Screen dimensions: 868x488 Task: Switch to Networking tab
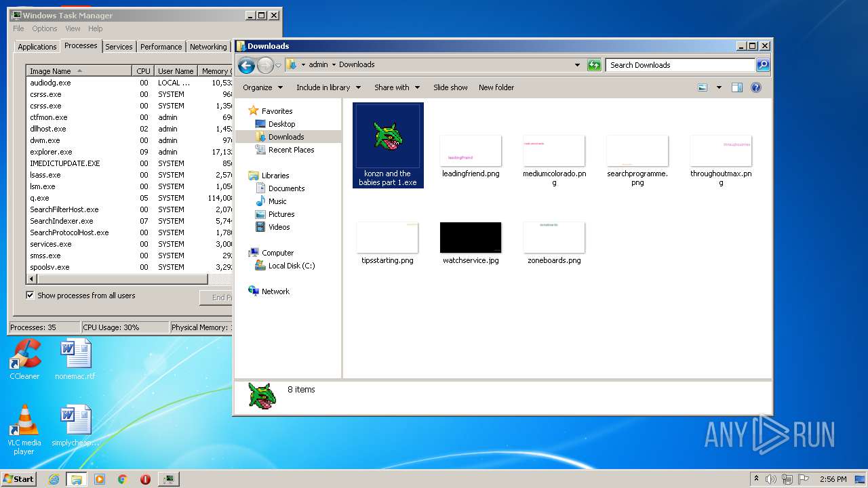click(x=208, y=47)
